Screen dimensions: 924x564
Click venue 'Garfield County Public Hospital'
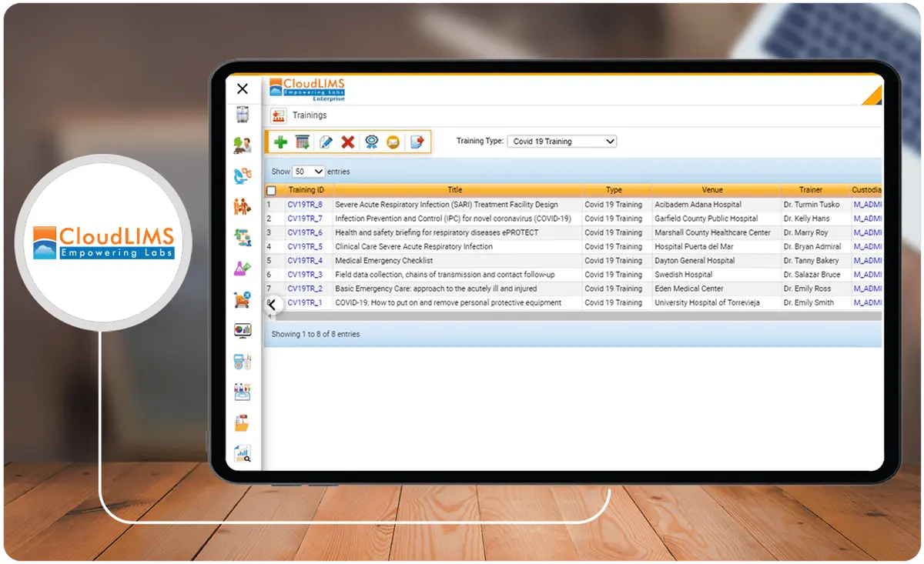[706, 219]
